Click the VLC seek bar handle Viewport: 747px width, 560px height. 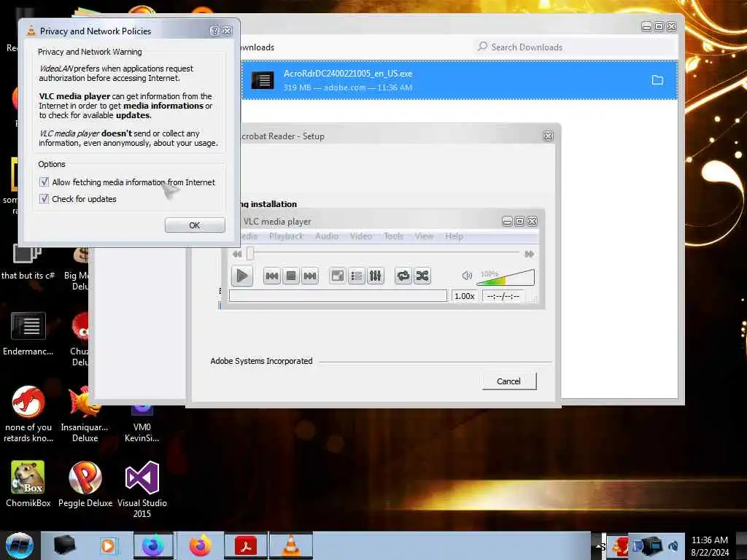pos(250,254)
